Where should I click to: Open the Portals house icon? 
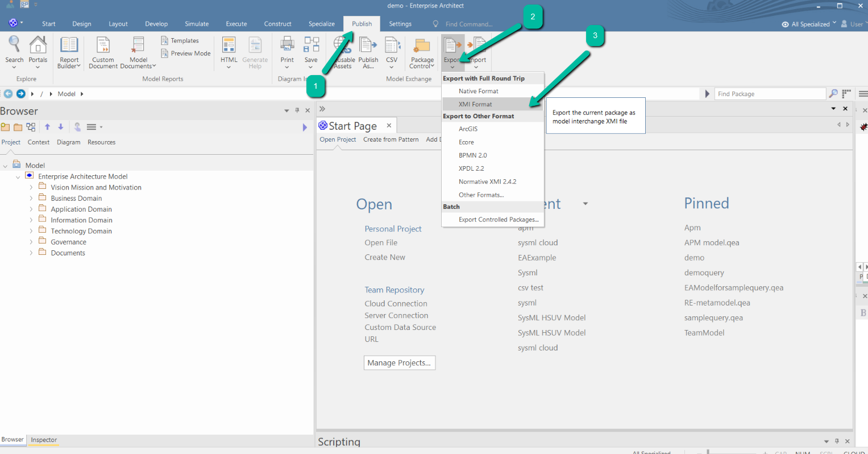(38, 44)
